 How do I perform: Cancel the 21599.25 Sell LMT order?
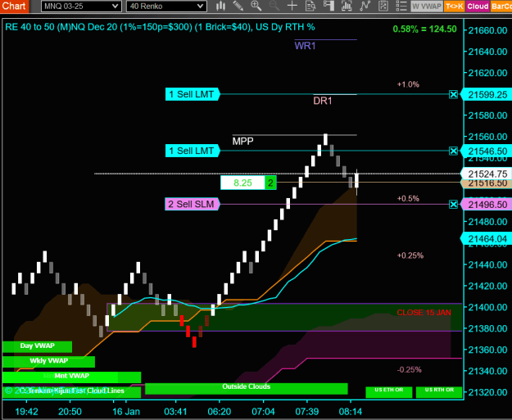453,95
